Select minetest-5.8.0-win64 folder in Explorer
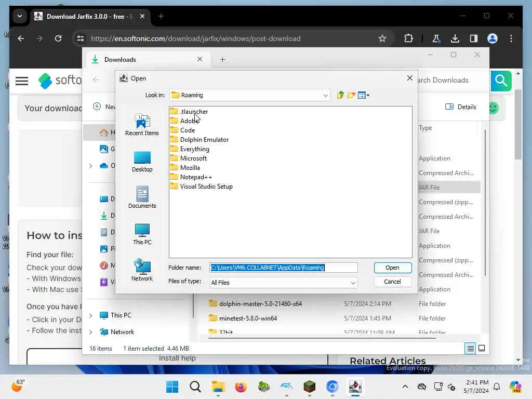The image size is (532, 399). [x=248, y=318]
